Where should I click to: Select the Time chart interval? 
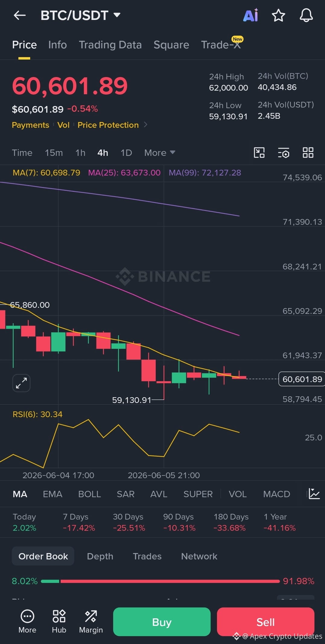(22, 153)
